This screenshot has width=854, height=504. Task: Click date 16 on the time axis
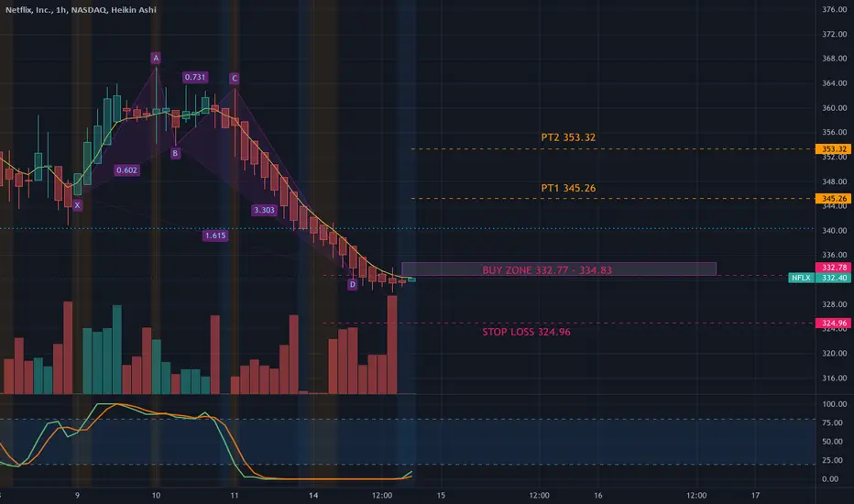pos(598,495)
